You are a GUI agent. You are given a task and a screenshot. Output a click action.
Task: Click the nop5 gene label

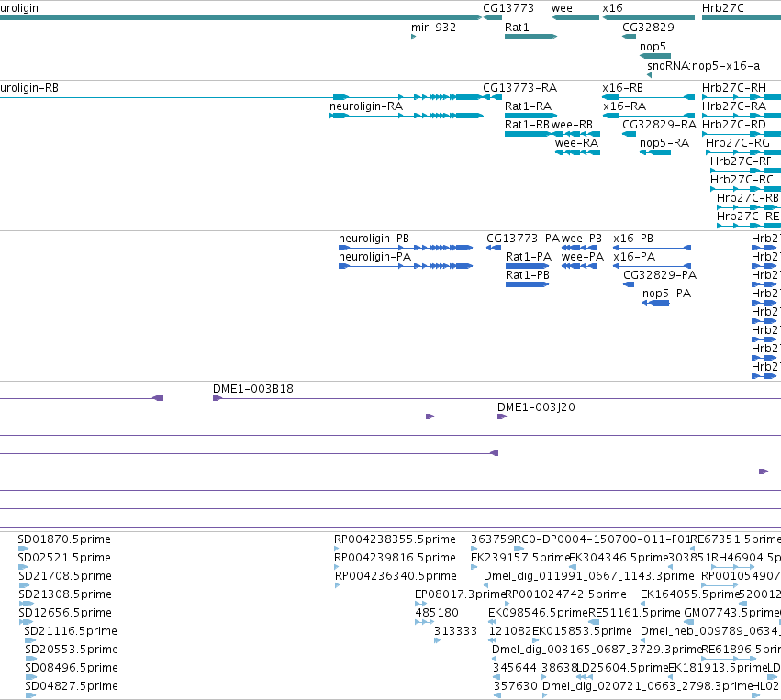tap(653, 46)
